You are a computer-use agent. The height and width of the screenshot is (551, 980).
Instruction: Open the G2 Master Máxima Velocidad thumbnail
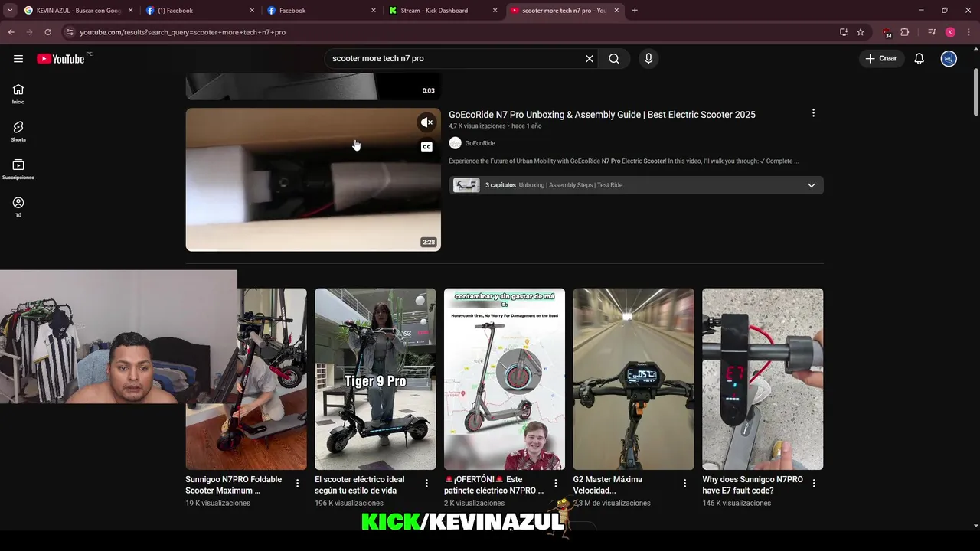[x=634, y=379]
